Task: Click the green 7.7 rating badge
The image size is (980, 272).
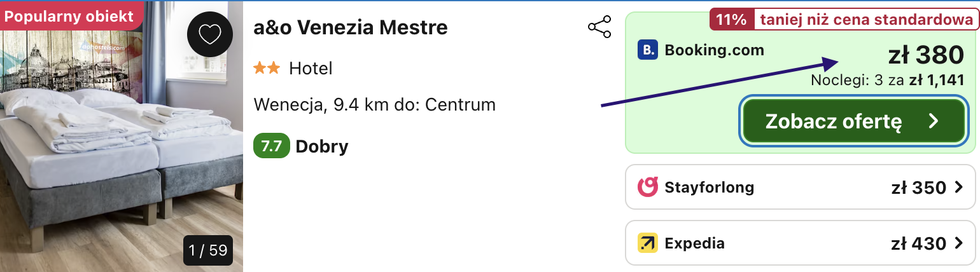Action: pos(272,147)
